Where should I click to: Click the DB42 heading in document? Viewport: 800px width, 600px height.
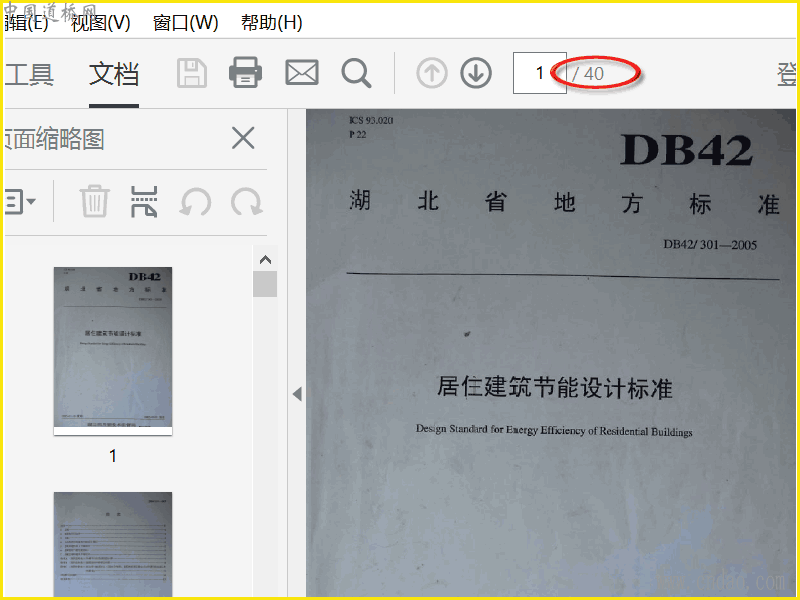686,149
